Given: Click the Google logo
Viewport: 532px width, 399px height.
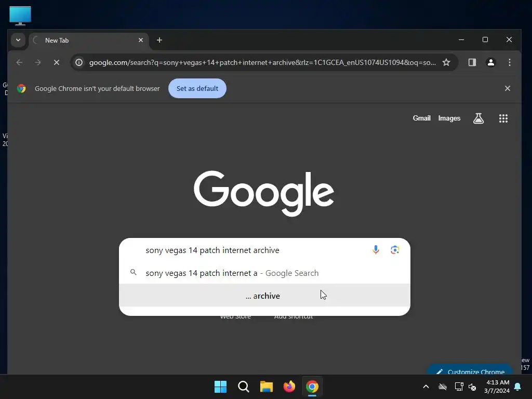Looking at the screenshot, I should (x=263, y=193).
